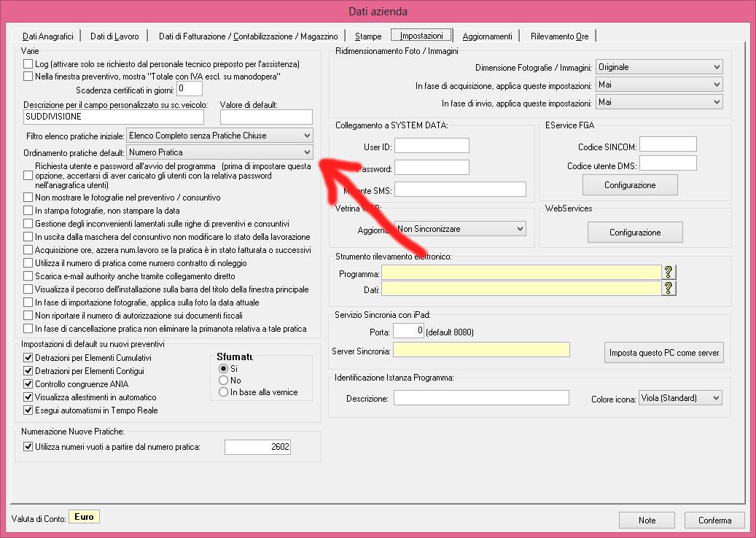Click the 'Note' button
756x538 pixels.
point(647,521)
